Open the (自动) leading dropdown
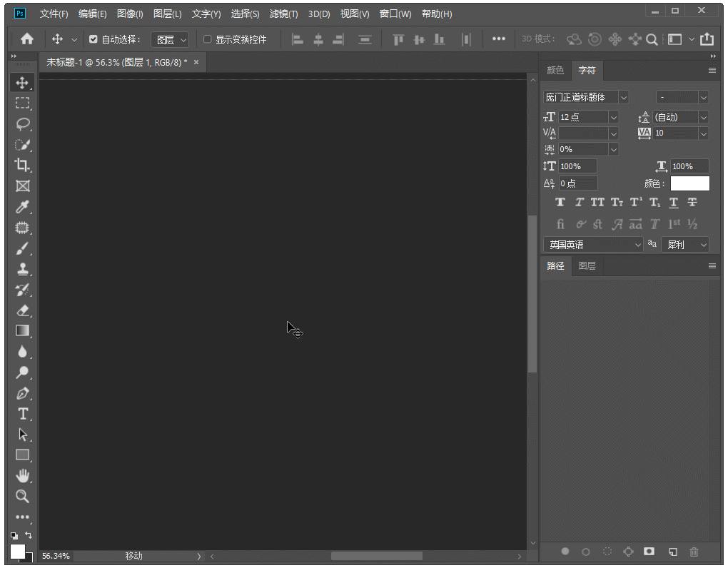Image resolution: width=728 pixels, height=573 pixels. point(704,118)
